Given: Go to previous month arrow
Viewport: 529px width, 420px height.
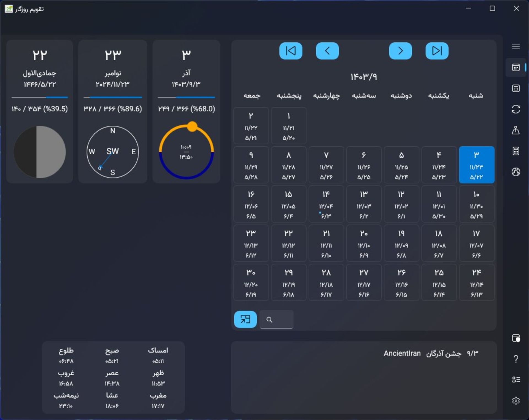Looking at the screenshot, I should [x=327, y=51].
